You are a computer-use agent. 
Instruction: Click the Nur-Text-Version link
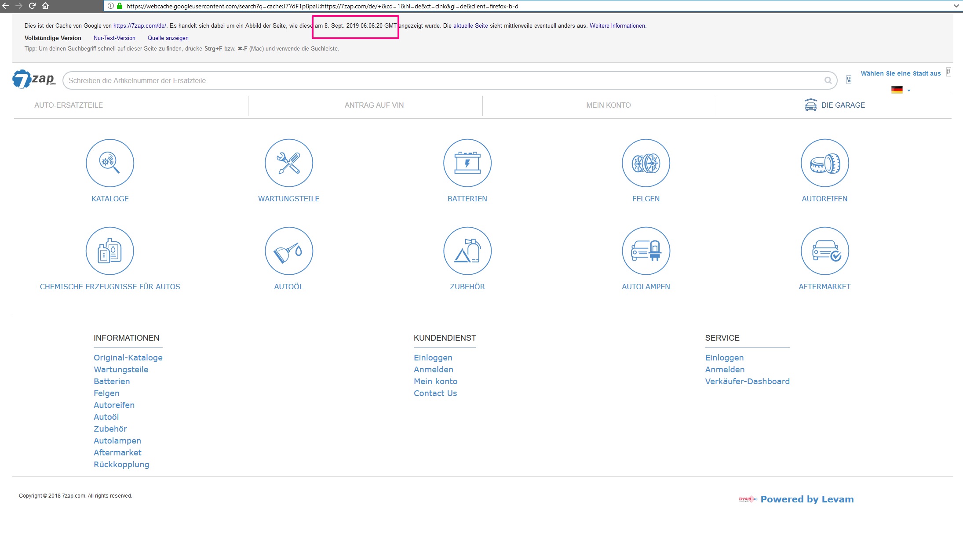point(114,38)
